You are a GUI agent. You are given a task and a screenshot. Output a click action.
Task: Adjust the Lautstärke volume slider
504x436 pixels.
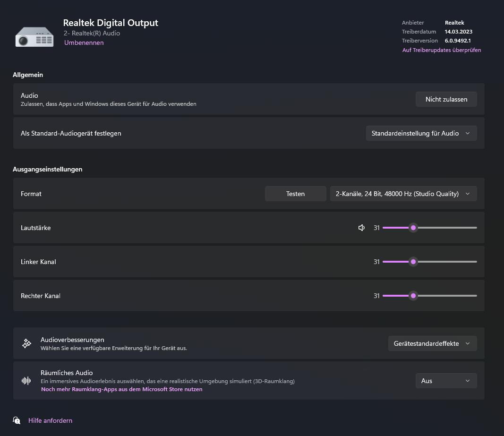(x=430, y=228)
